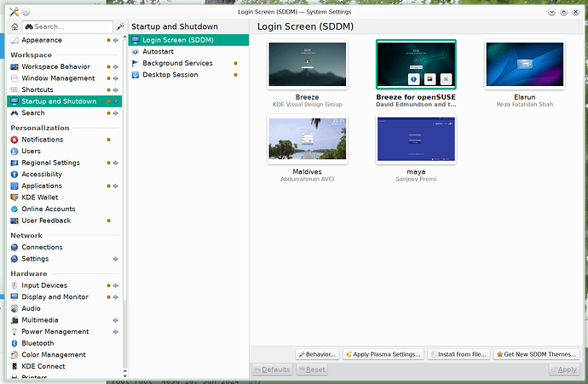Select the KDE Wallet icon

pos(14,198)
